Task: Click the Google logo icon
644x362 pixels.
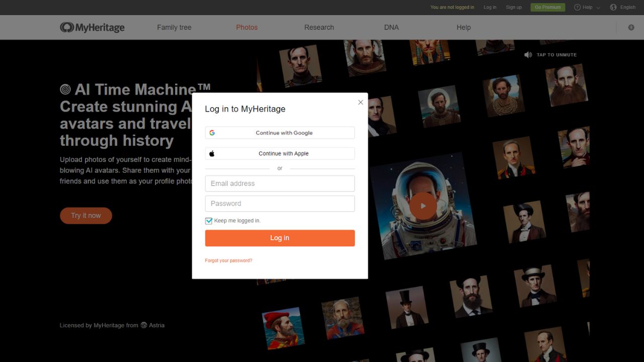Action: coord(212,133)
